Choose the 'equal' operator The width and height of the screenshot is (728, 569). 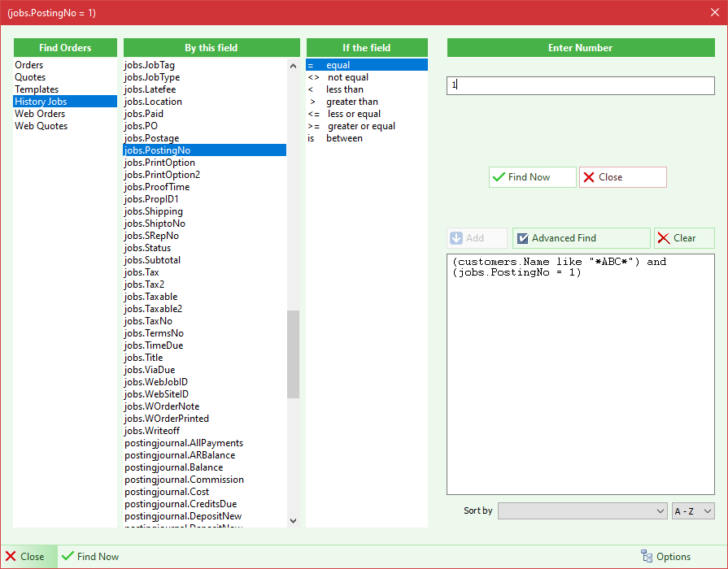(x=367, y=65)
